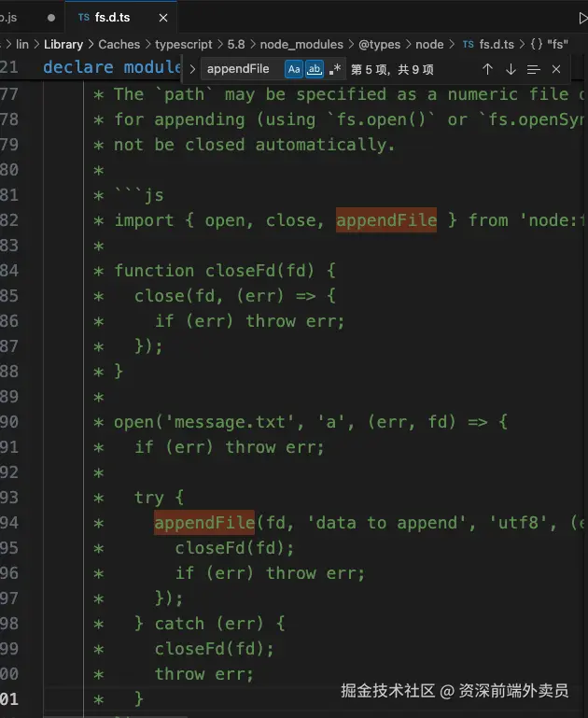The width and height of the screenshot is (588, 718).
Task: Click 'close(fd, (err) => {' line
Action: (235, 296)
